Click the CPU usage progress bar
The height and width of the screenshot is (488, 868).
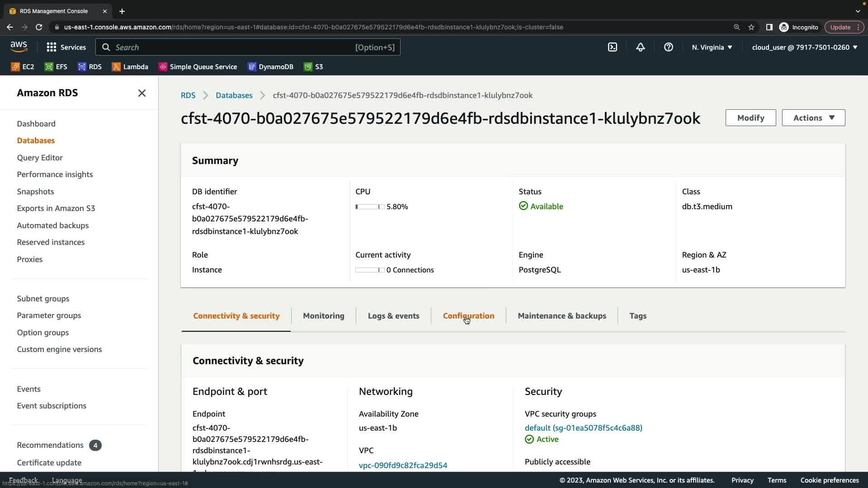pyautogui.click(x=370, y=207)
